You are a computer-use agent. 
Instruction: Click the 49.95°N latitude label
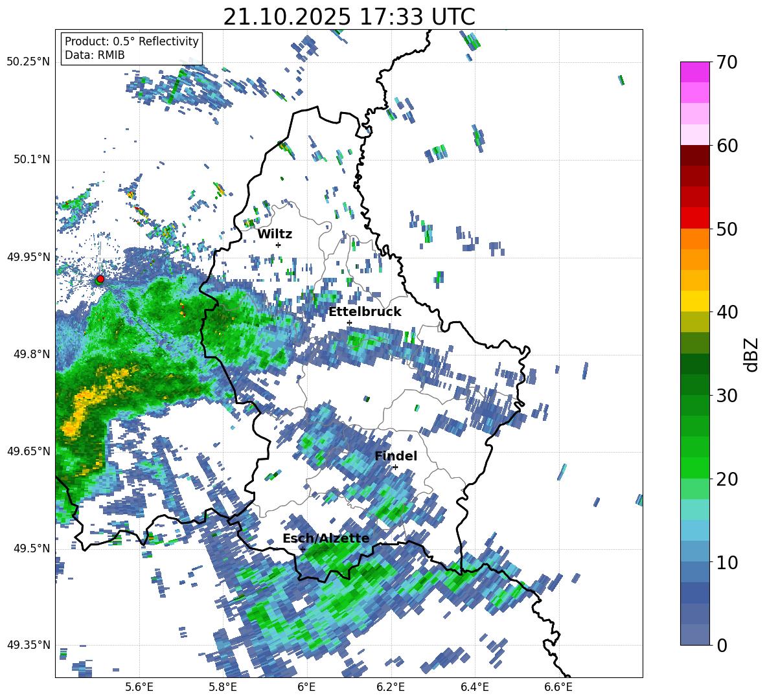29,256
